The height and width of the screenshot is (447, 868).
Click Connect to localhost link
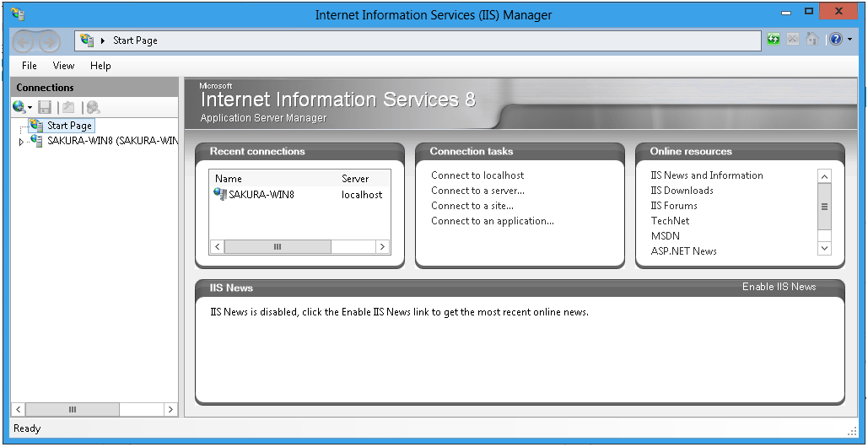pyautogui.click(x=477, y=175)
